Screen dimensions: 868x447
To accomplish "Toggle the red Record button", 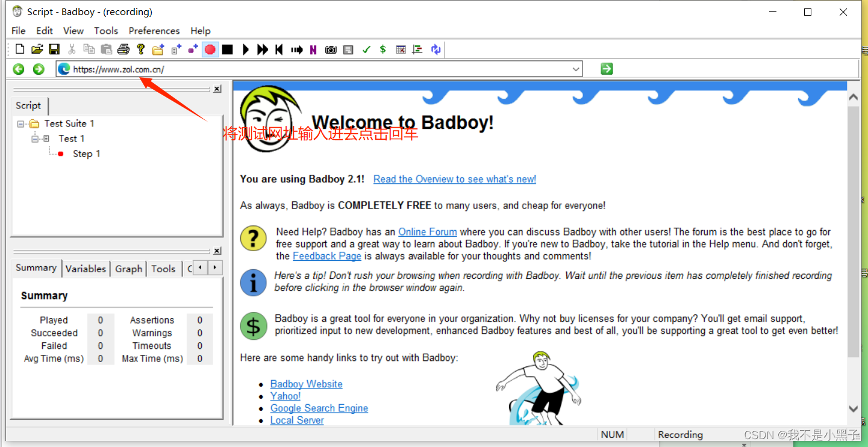I will click(210, 49).
